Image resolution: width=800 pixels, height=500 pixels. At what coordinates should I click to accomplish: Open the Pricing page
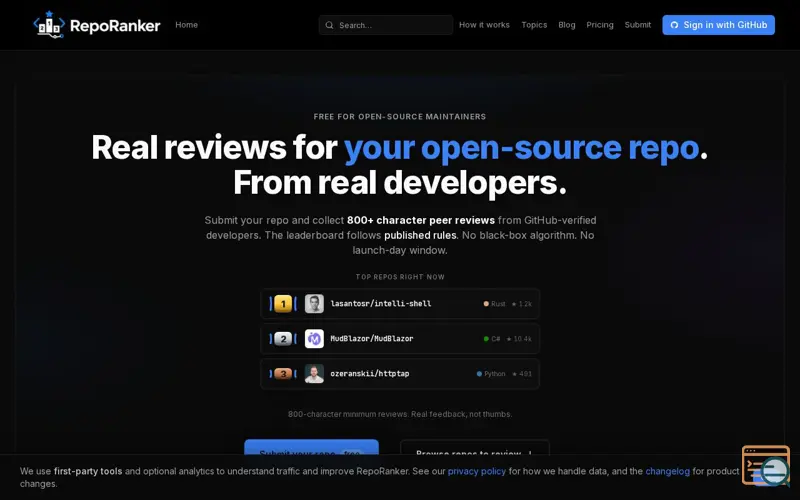[600, 24]
